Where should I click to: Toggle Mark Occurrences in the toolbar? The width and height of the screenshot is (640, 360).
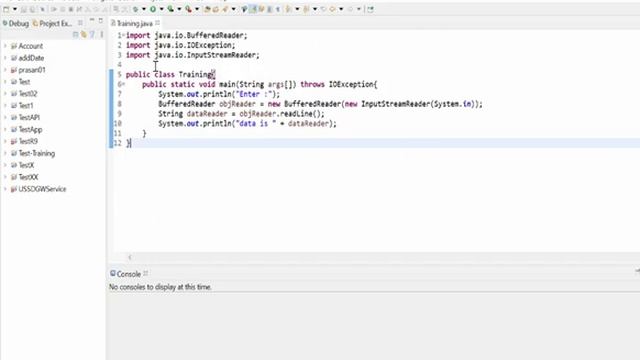click(x=253, y=9)
